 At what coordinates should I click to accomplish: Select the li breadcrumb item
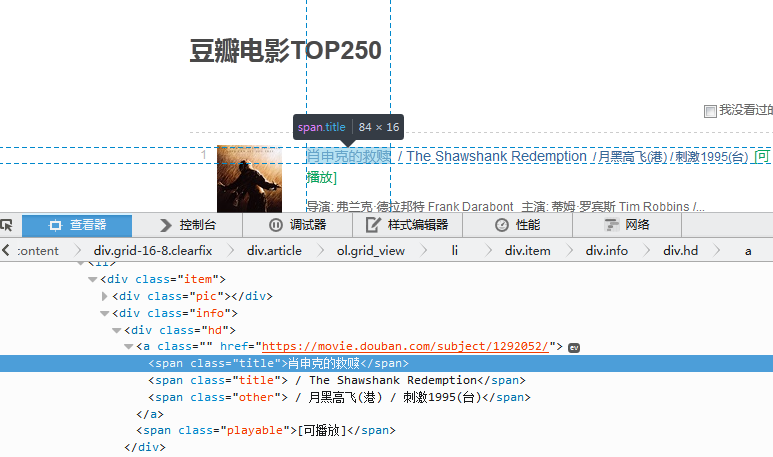point(455,251)
